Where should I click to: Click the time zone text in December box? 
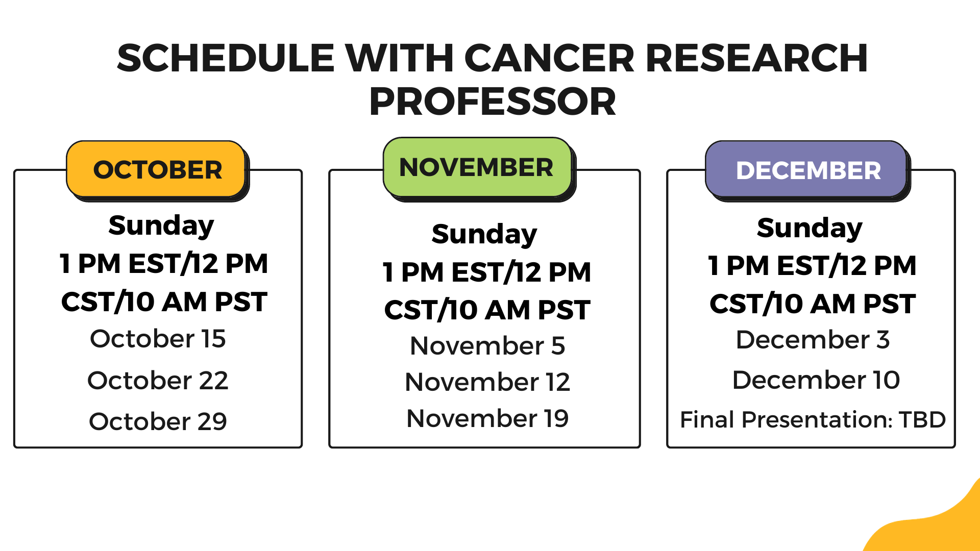pyautogui.click(x=813, y=285)
